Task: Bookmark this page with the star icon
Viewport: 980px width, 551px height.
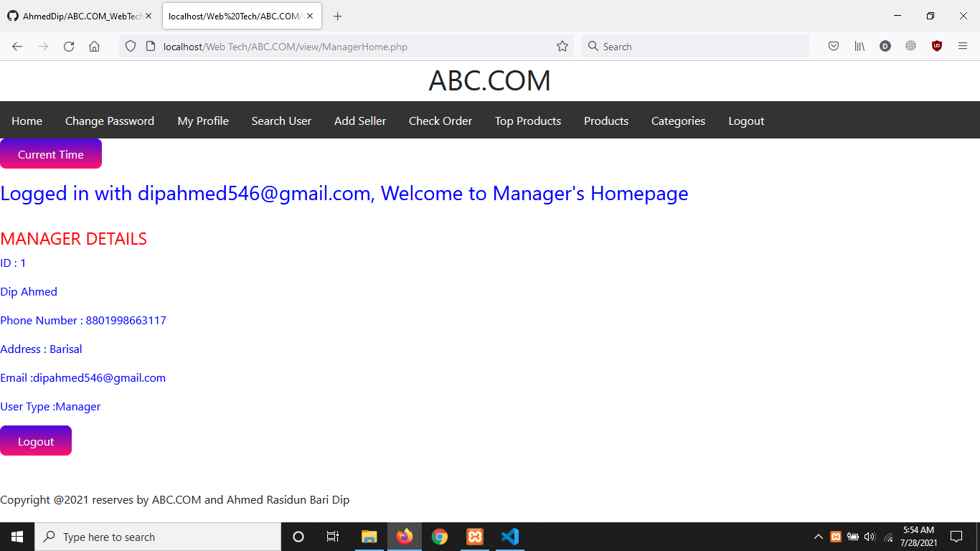Action: click(562, 46)
